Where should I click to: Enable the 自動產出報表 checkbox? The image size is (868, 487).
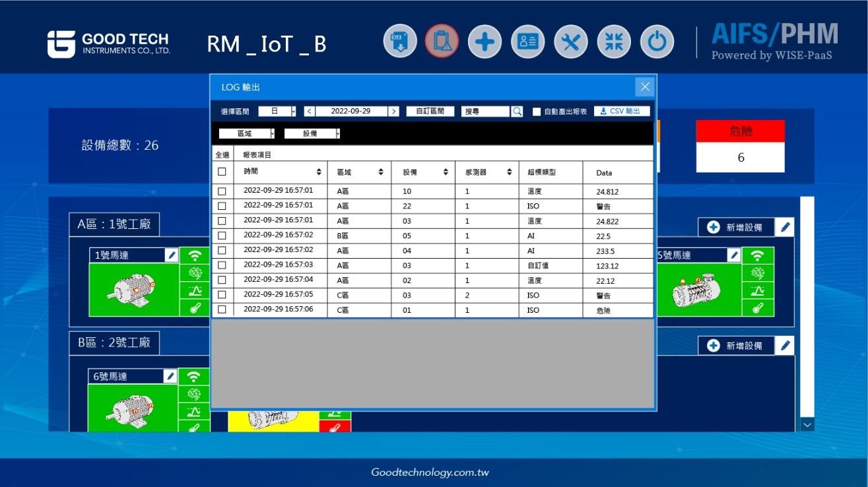coord(537,112)
